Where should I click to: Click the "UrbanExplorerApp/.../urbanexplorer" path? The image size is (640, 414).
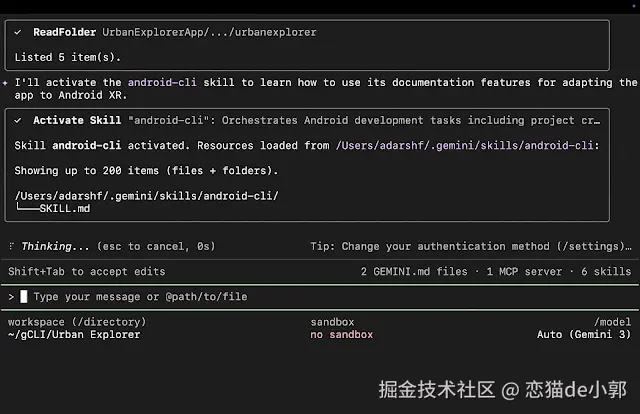(x=209, y=32)
